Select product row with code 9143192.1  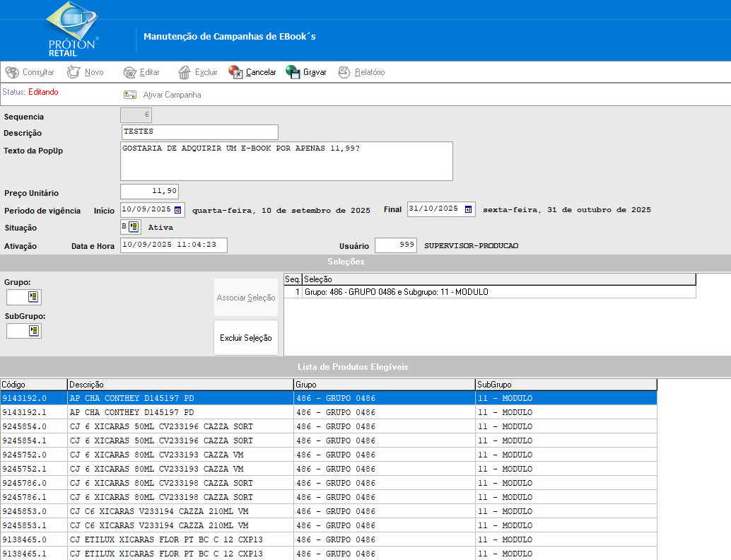coord(329,412)
